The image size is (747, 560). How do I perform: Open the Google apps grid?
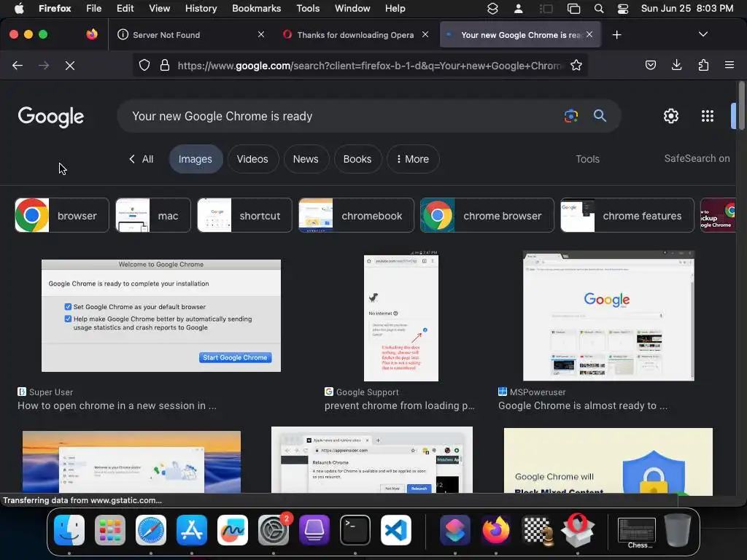[708, 116]
